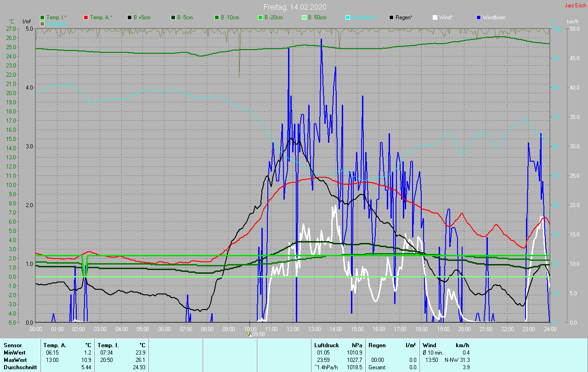Viewport: 588px width, 372px height.
Task: Click the cyan humidity legend square
Action: click(x=348, y=17)
